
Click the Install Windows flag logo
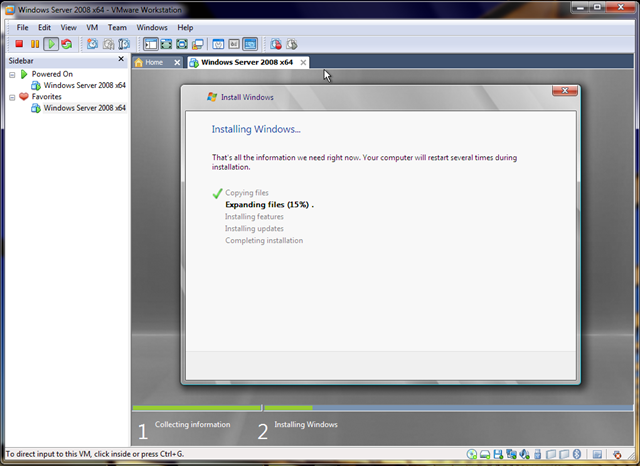click(212, 97)
